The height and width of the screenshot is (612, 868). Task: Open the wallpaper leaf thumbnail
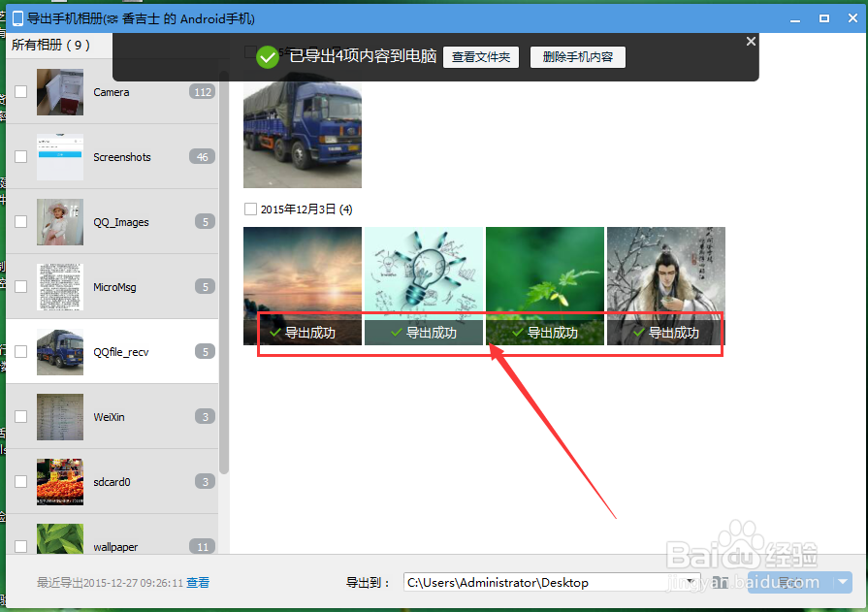tap(60, 538)
